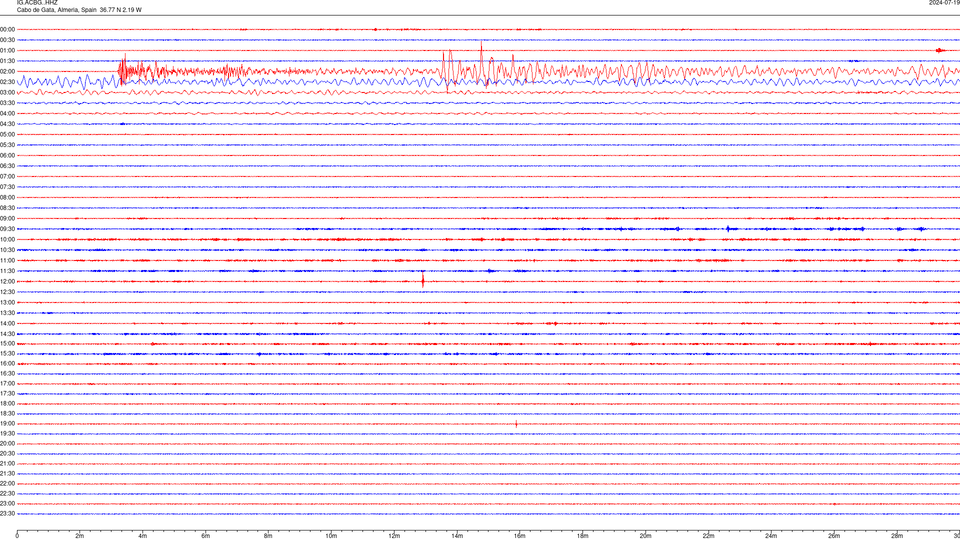Click the '14:00' trace time label

[x=7, y=323]
